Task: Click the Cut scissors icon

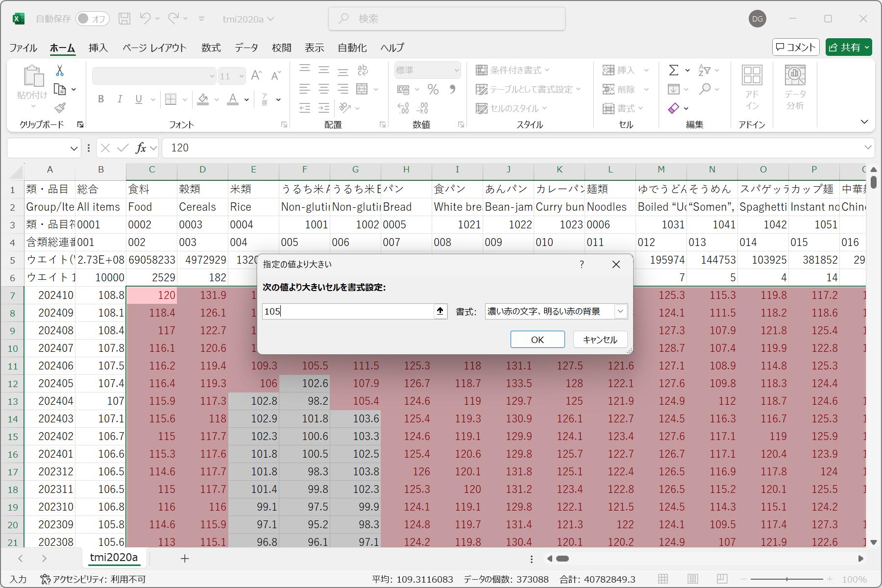Action: 60,71
